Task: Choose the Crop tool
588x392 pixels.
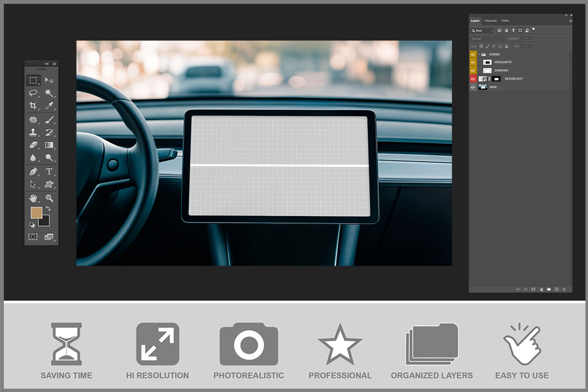Action: (33, 105)
